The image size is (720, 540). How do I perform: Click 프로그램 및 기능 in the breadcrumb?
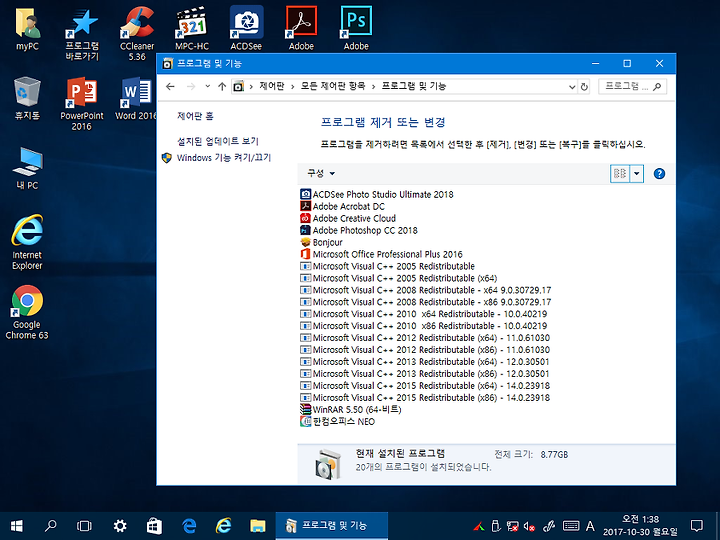tap(414, 86)
